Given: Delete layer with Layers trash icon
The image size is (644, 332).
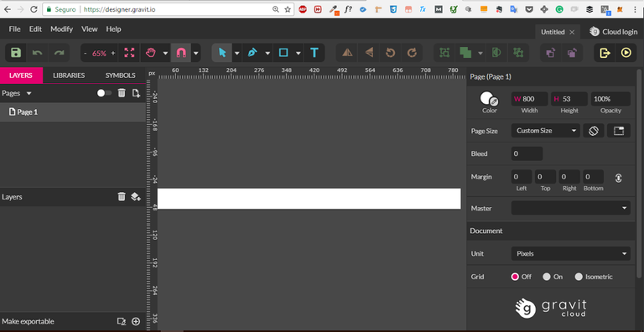Looking at the screenshot, I should click(x=122, y=197).
